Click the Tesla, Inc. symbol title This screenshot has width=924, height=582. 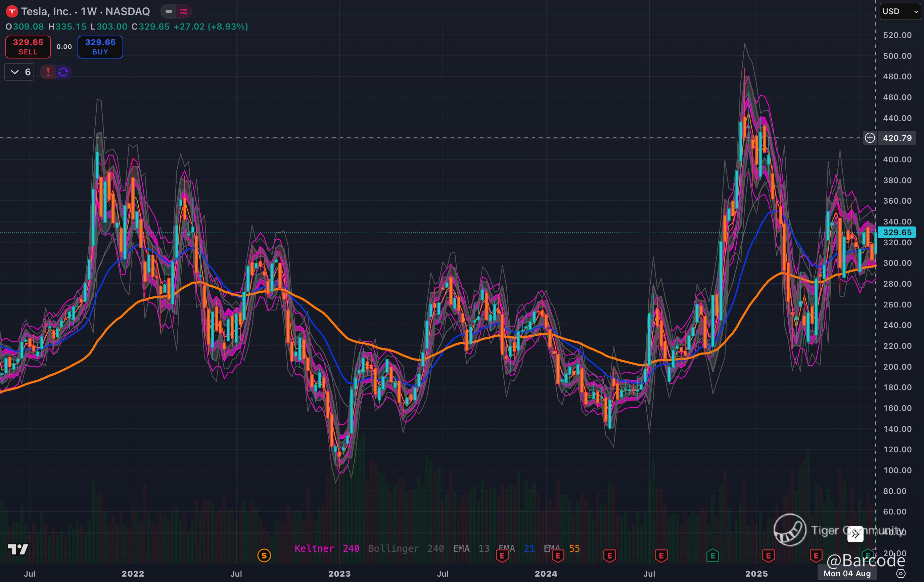point(46,11)
